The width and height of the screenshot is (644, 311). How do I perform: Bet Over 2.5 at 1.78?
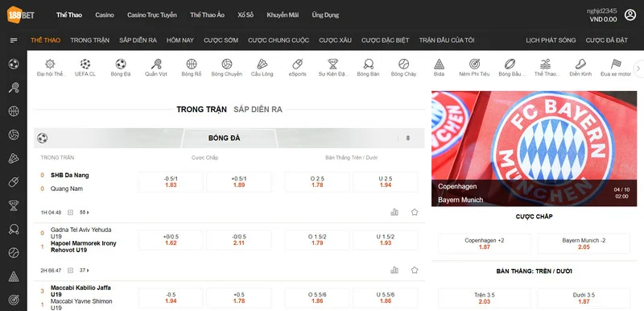pyautogui.click(x=317, y=182)
